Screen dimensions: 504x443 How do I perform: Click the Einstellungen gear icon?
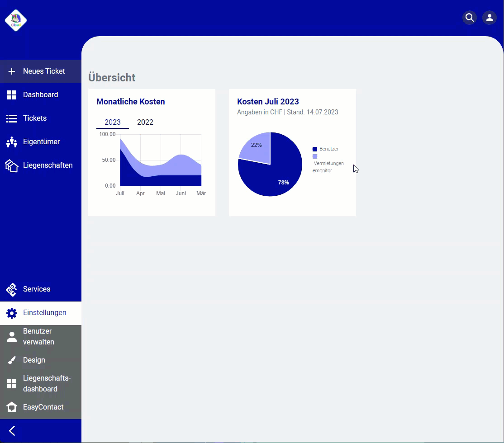pyautogui.click(x=12, y=313)
